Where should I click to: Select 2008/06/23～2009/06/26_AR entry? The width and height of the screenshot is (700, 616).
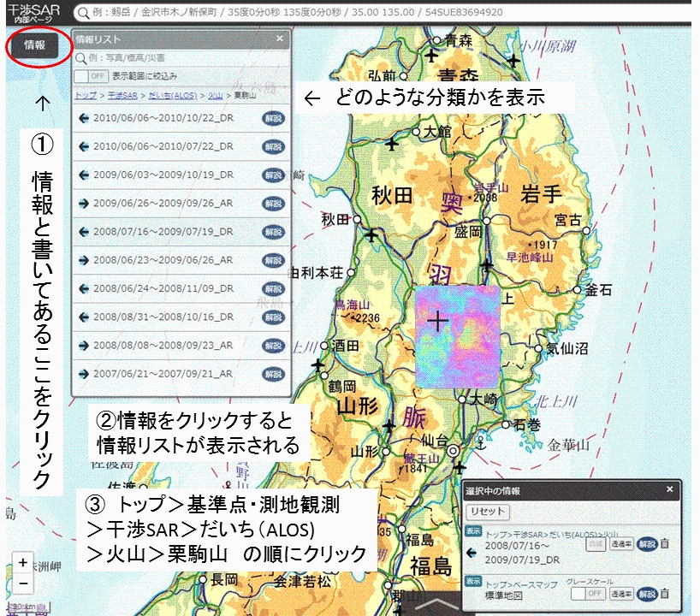click(181, 260)
